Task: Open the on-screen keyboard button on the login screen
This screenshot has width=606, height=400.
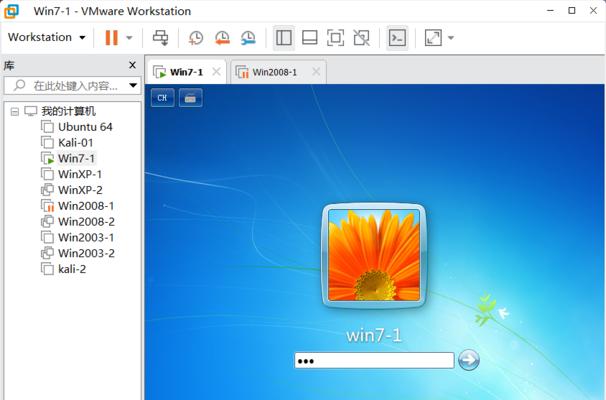Action: click(191, 98)
